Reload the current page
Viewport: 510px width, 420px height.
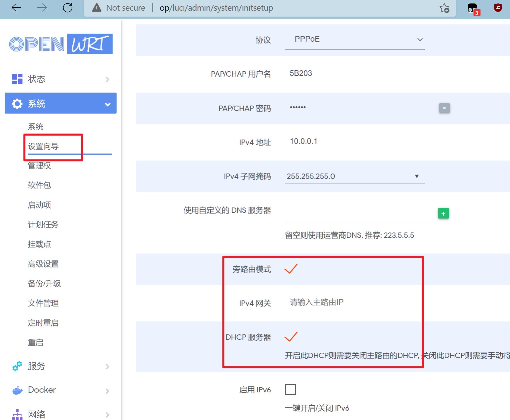68,8
